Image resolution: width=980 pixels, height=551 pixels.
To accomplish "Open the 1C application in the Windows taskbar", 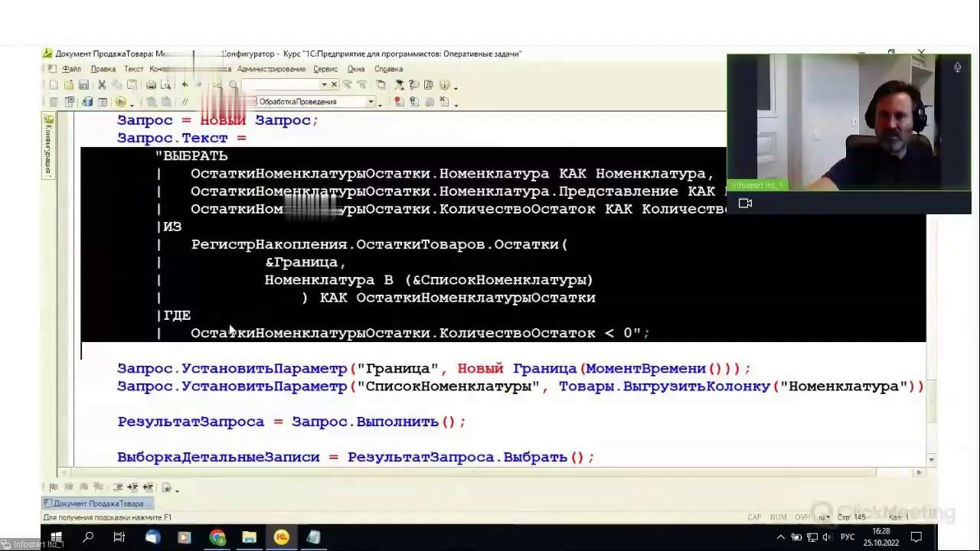I will click(281, 537).
